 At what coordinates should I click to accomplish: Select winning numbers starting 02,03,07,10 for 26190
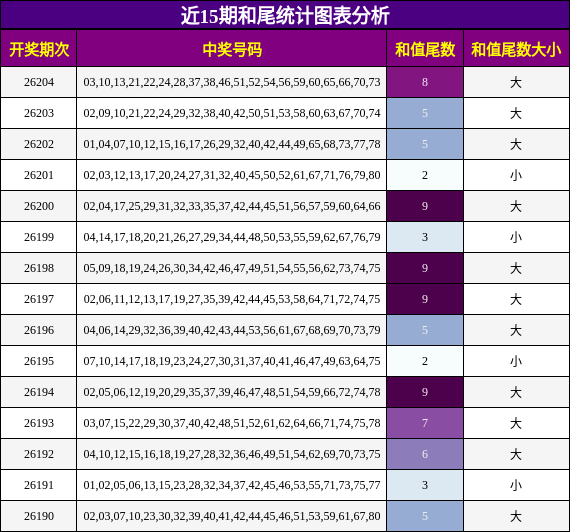point(232,516)
